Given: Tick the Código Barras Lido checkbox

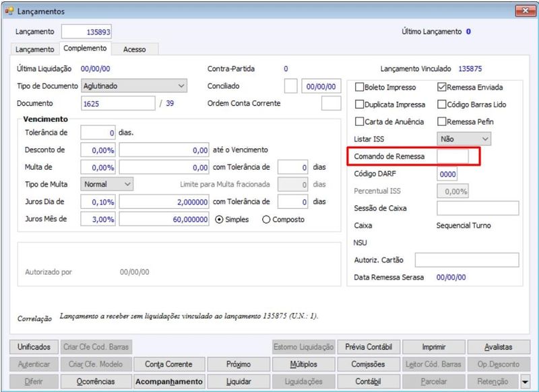Looking at the screenshot, I should click(442, 104).
